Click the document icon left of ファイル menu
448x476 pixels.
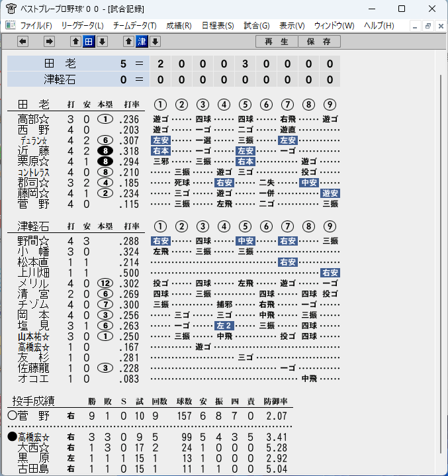pos(11,25)
